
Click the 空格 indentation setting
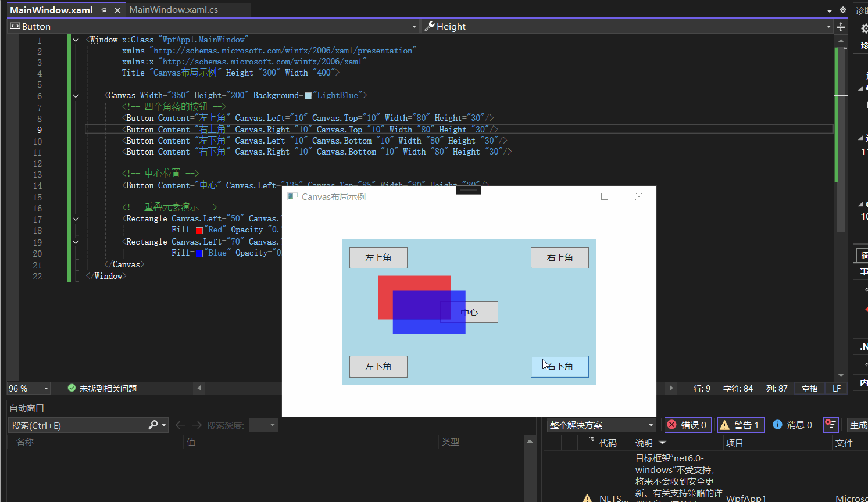point(809,389)
